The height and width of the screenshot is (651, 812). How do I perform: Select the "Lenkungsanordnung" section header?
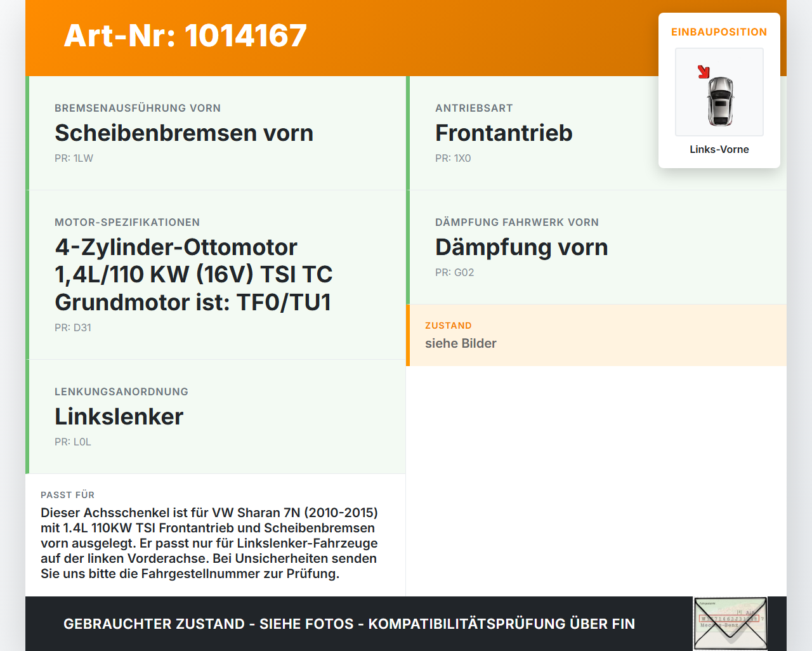[x=122, y=391]
